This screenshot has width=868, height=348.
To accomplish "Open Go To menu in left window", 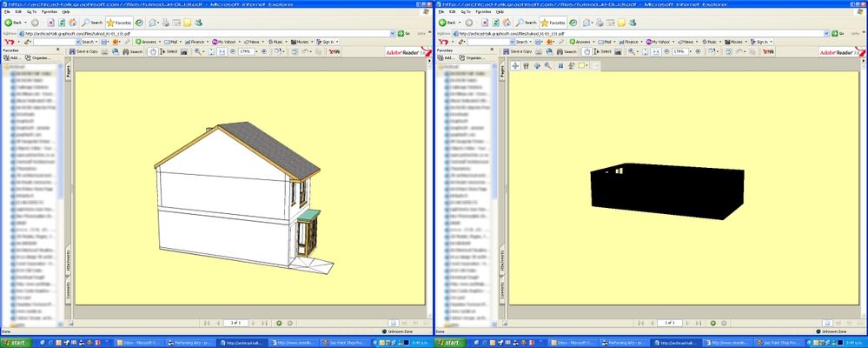I will (32, 11).
